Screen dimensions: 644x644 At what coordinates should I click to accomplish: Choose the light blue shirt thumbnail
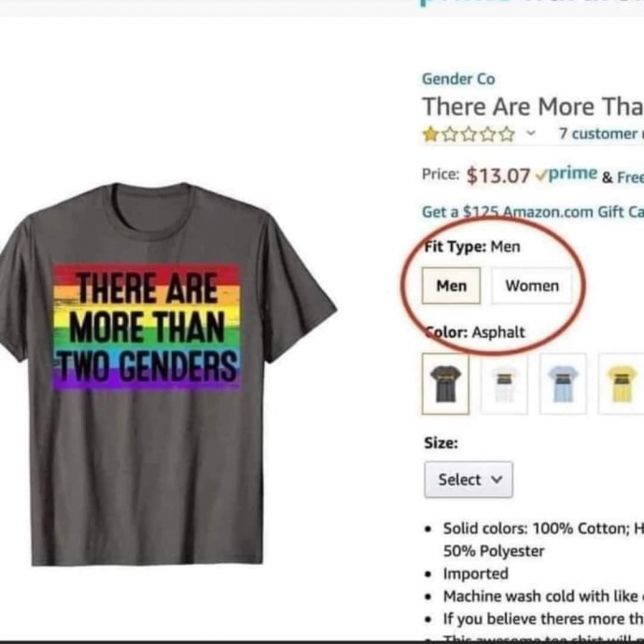[x=563, y=383]
